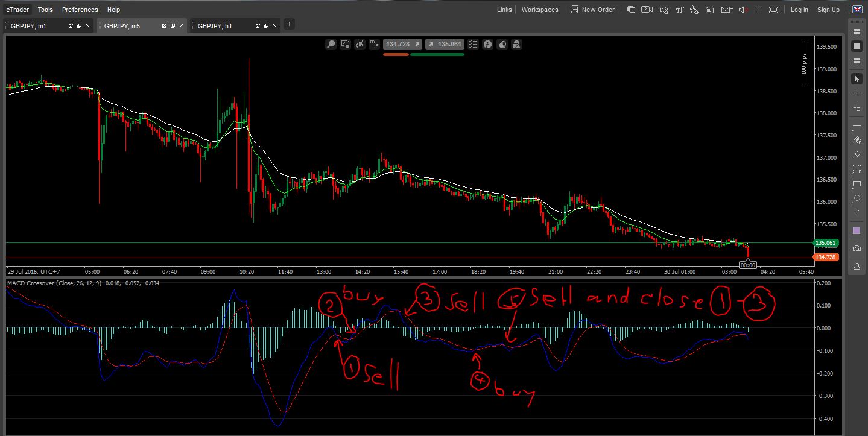868x436 pixels.
Task: Select the free-chart tiled layout icon
Action: (x=857, y=61)
